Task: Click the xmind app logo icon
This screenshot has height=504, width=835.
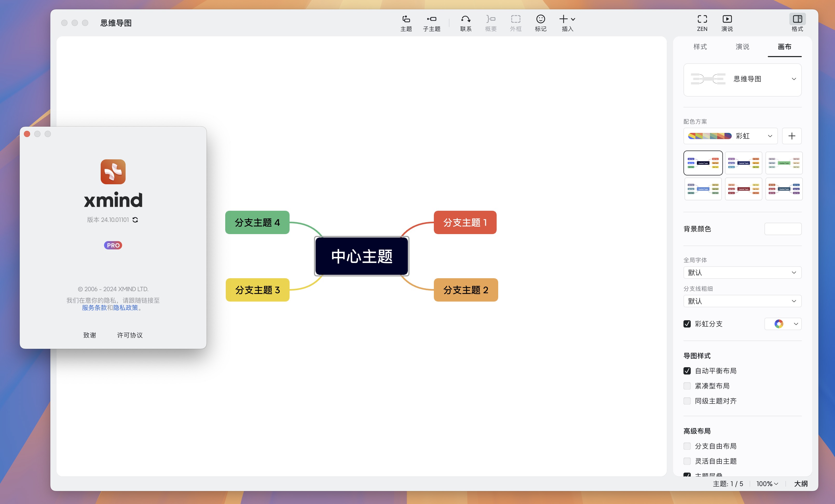Action: [113, 172]
